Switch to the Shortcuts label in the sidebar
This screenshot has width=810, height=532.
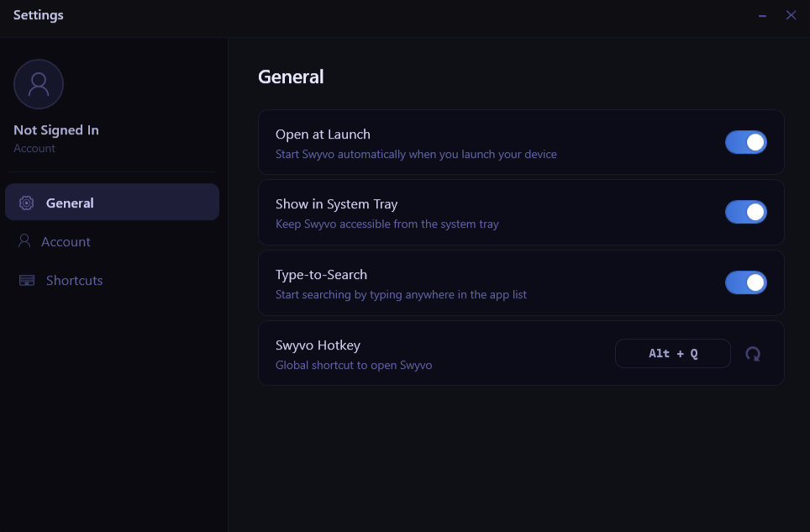75,281
